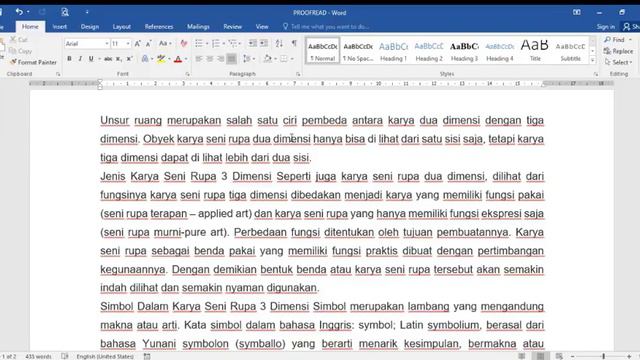Switch to Print Layout view in status bar
Screen dimensions: 640x360
(540, 356)
